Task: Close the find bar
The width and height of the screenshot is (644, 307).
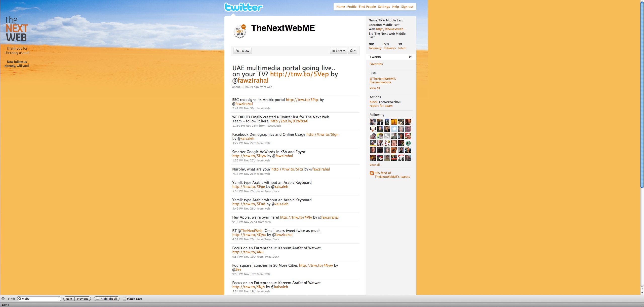Action: coord(3,299)
